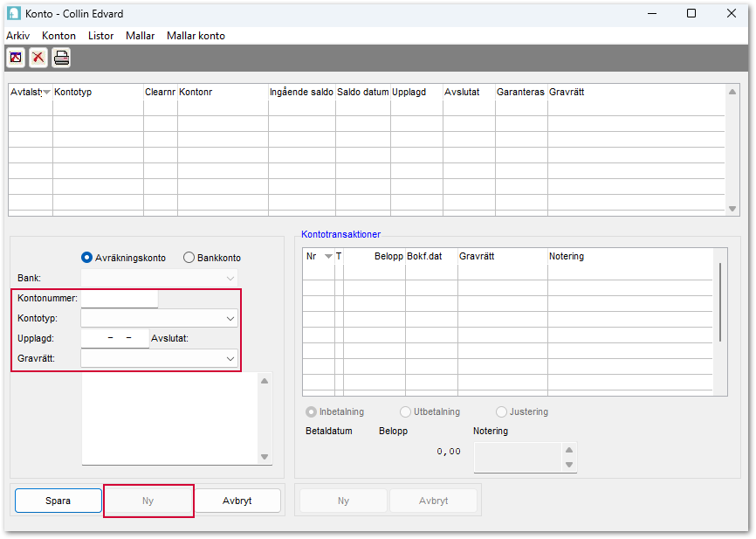Click the Garanteras column header
The width and height of the screenshot is (756, 539).
coord(521,93)
